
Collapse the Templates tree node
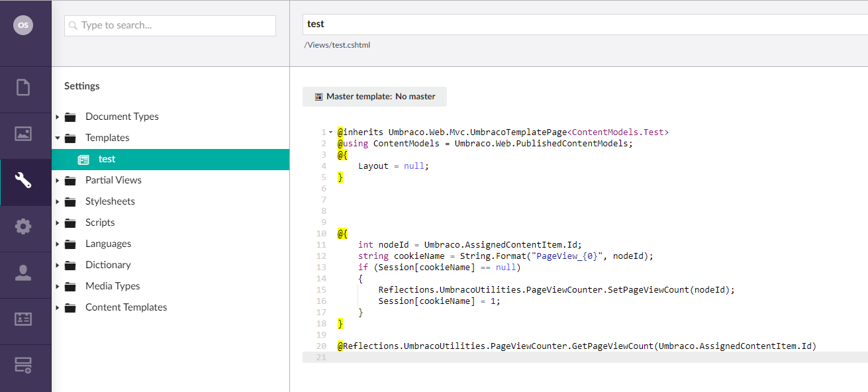pyautogui.click(x=58, y=138)
